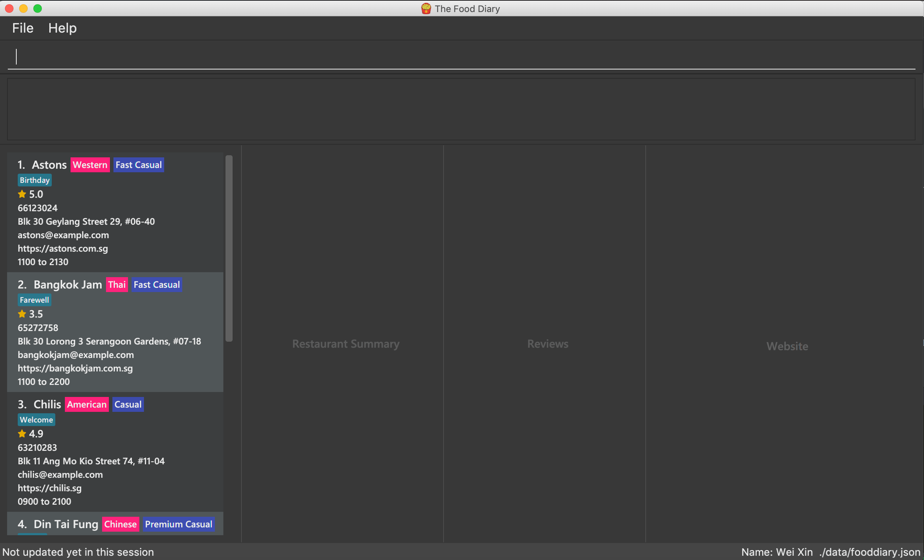
Task: Click the Western cuisine tag
Action: [90, 165]
